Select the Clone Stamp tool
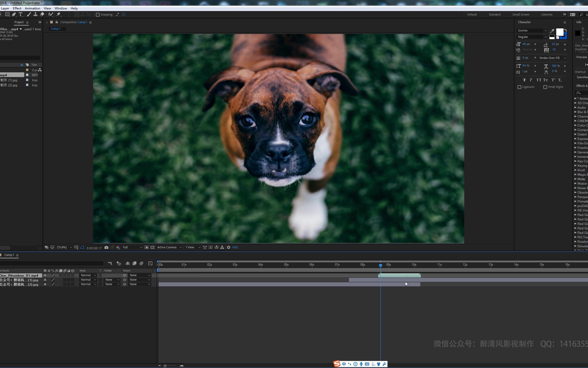The width and height of the screenshot is (588, 368). [x=35, y=14]
